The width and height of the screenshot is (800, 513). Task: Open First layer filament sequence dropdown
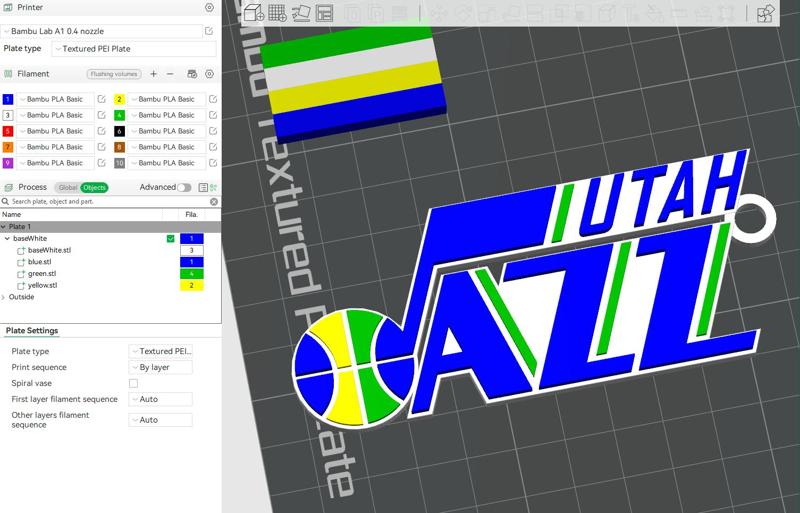coord(161,399)
